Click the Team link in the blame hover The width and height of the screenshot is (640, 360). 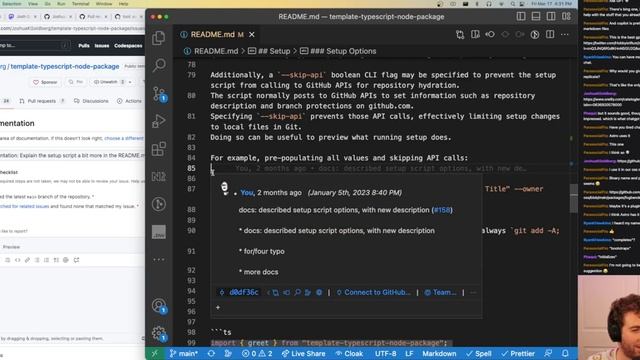tap(440, 292)
